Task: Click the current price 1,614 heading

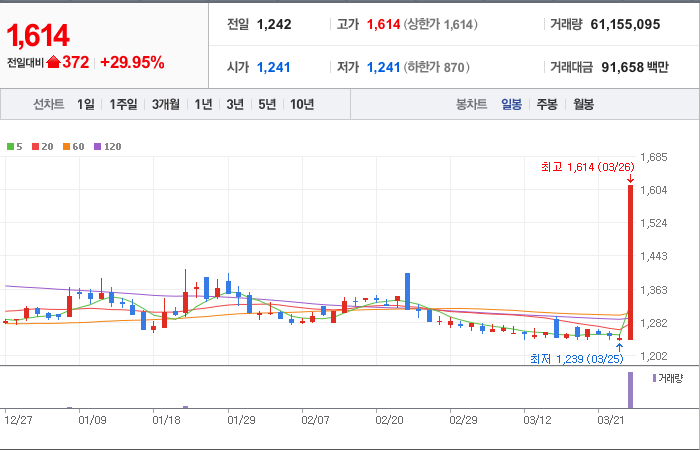Action: [38, 36]
